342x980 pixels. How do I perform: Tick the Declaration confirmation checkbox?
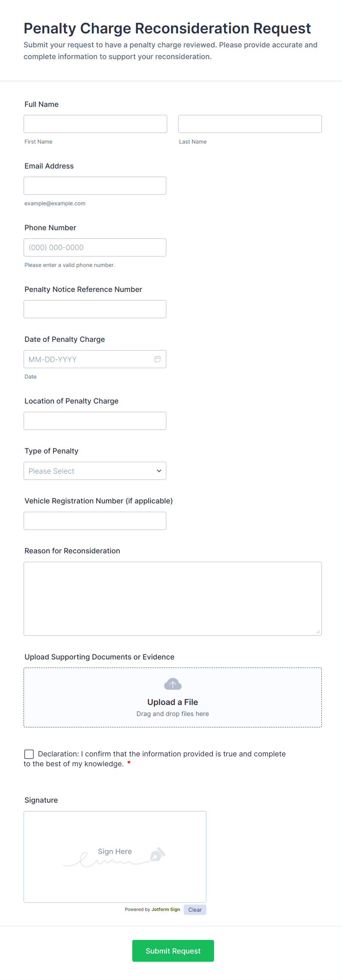tap(29, 754)
